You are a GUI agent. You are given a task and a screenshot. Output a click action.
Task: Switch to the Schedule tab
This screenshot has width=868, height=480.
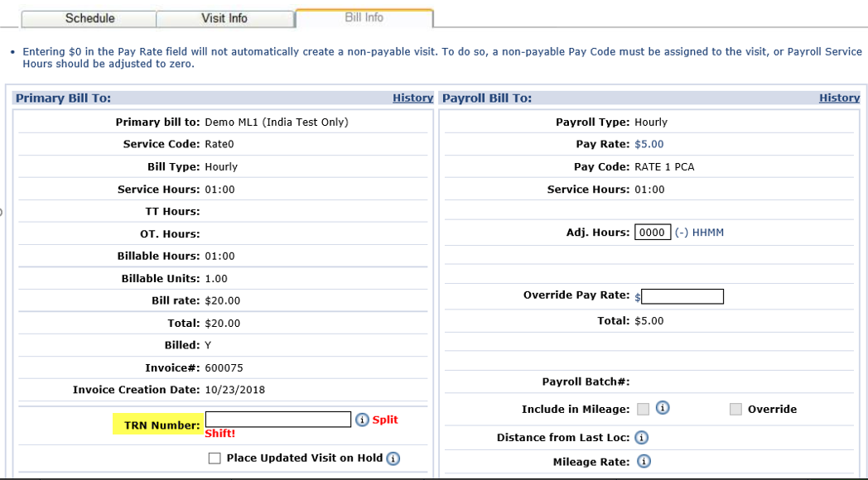89,18
